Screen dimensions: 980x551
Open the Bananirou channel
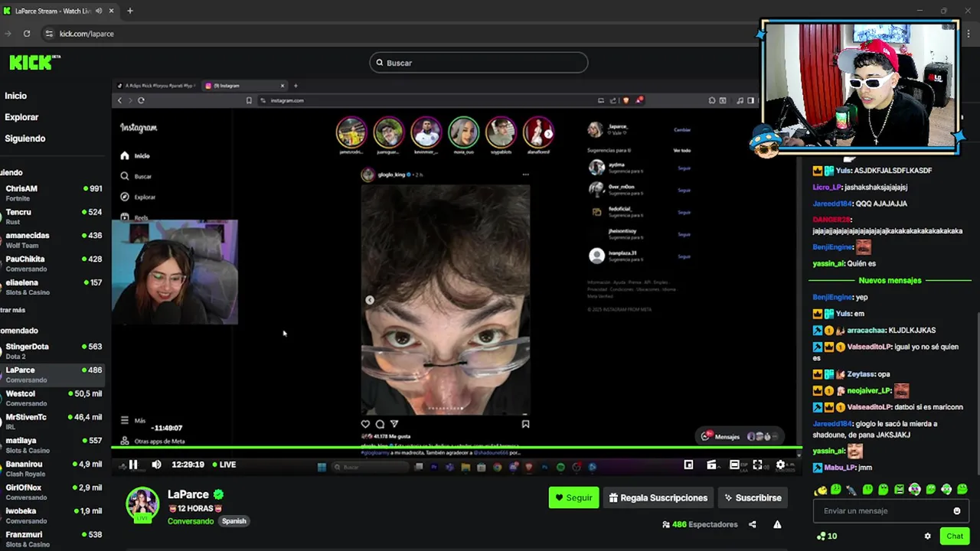pyautogui.click(x=54, y=469)
